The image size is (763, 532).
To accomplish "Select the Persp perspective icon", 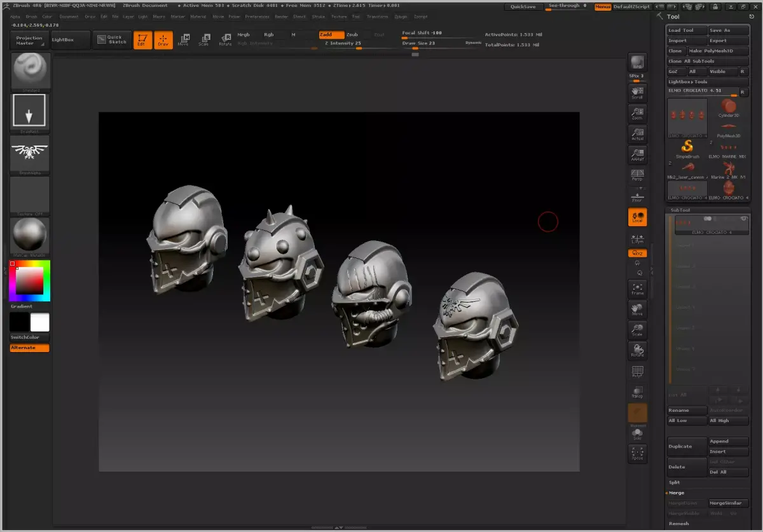I will coord(637,175).
